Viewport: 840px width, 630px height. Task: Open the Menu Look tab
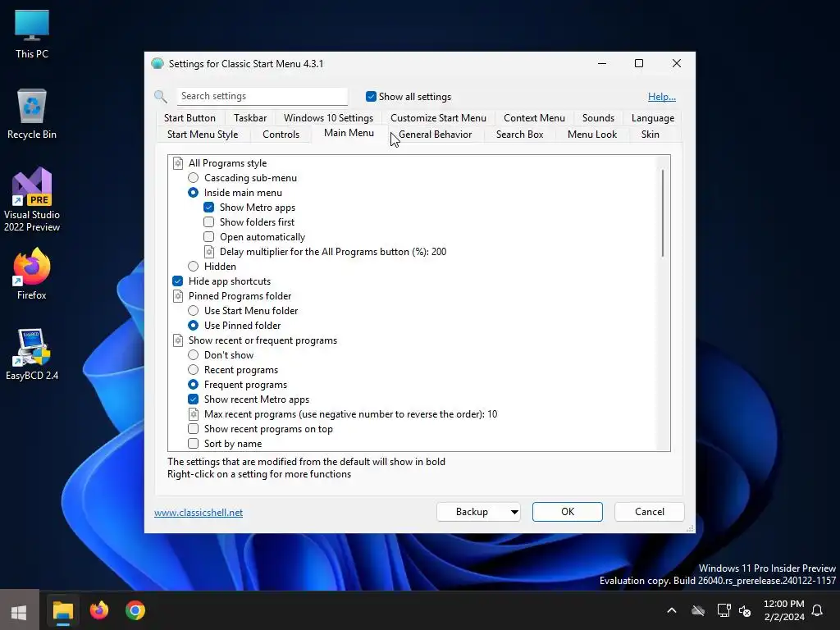(592, 135)
